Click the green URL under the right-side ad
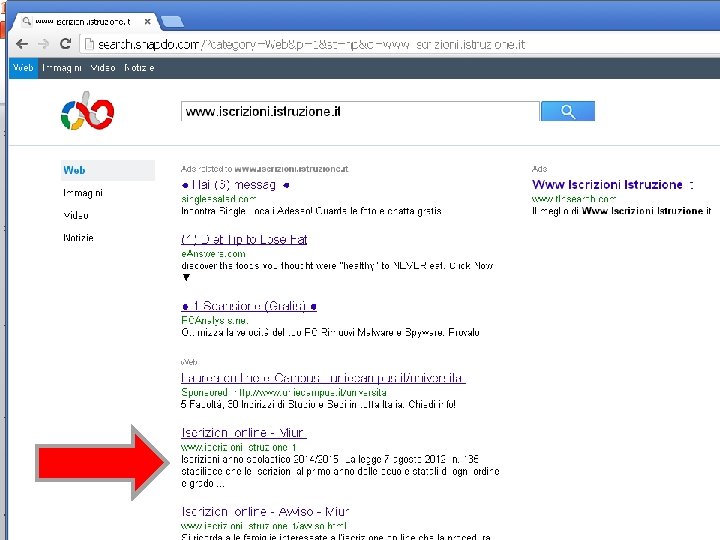 [x=574, y=199]
